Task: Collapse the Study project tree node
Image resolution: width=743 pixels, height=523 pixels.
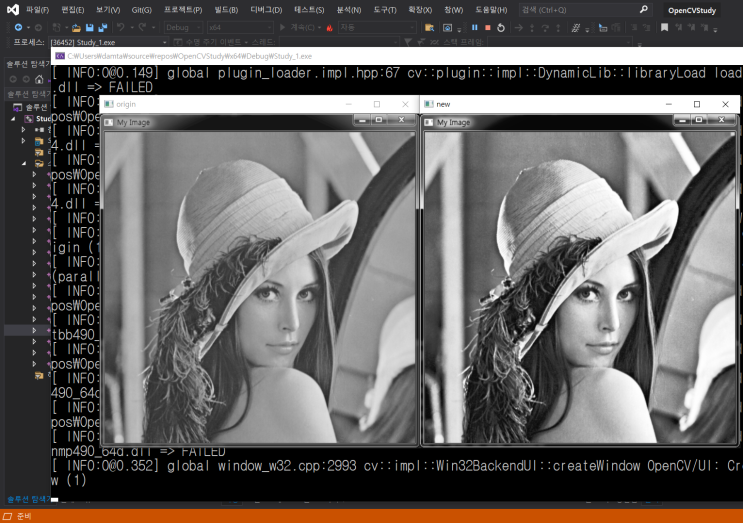Action: click(13, 118)
